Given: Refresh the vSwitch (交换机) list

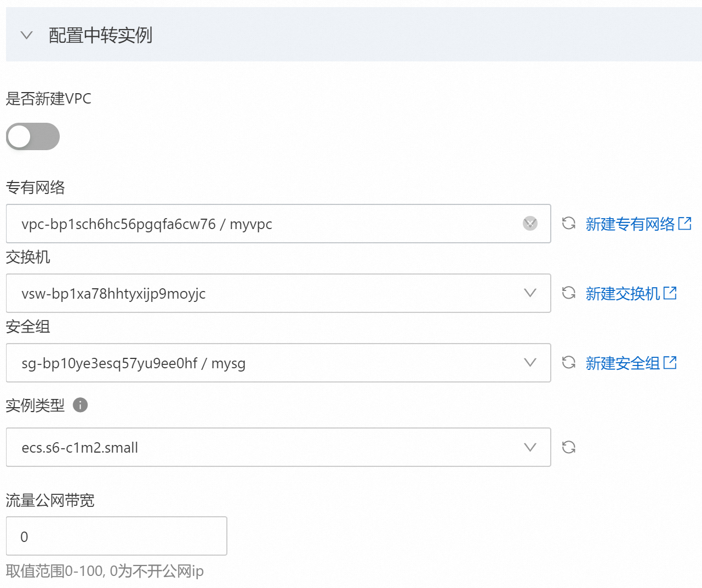Looking at the screenshot, I should point(569,293).
